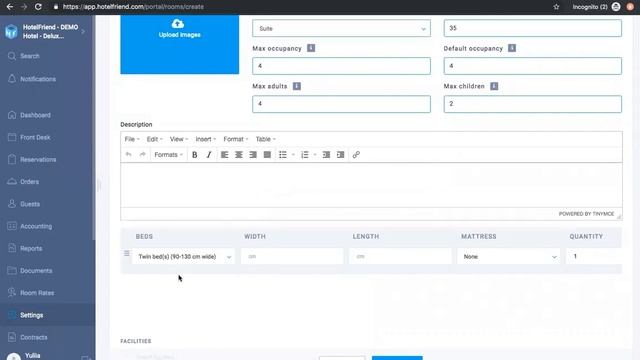Open the Twin bed(s) type dropdown

tap(183, 256)
